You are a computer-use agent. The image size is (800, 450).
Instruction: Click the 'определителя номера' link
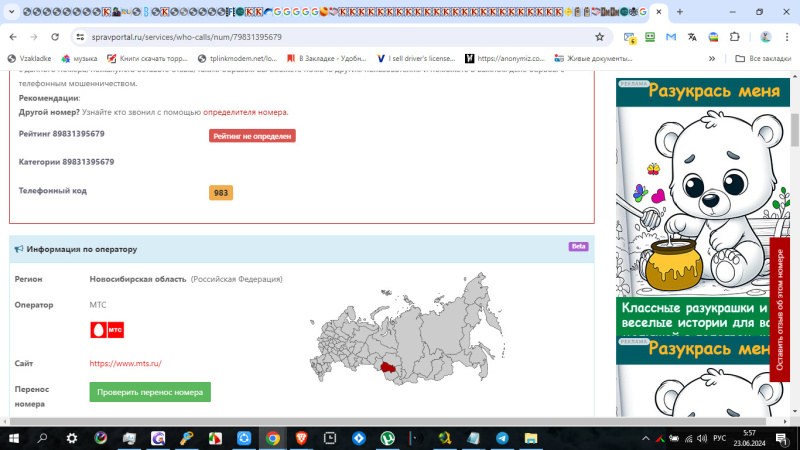pyautogui.click(x=245, y=112)
